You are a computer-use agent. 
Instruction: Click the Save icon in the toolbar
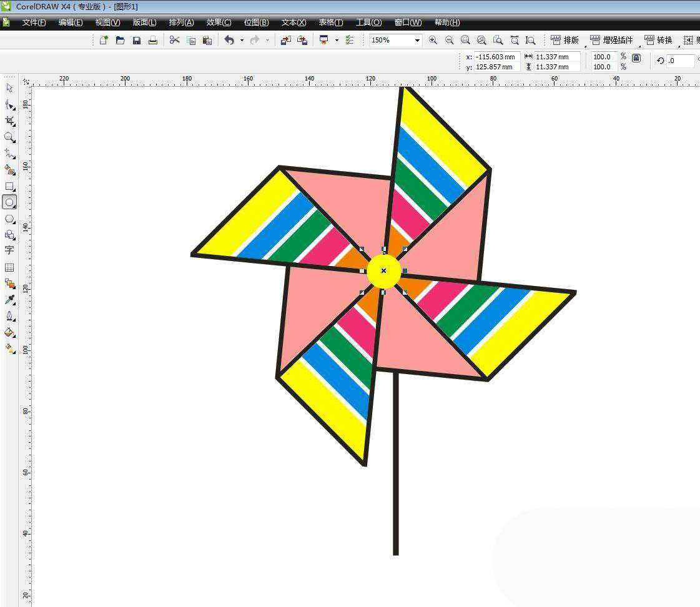[137, 40]
